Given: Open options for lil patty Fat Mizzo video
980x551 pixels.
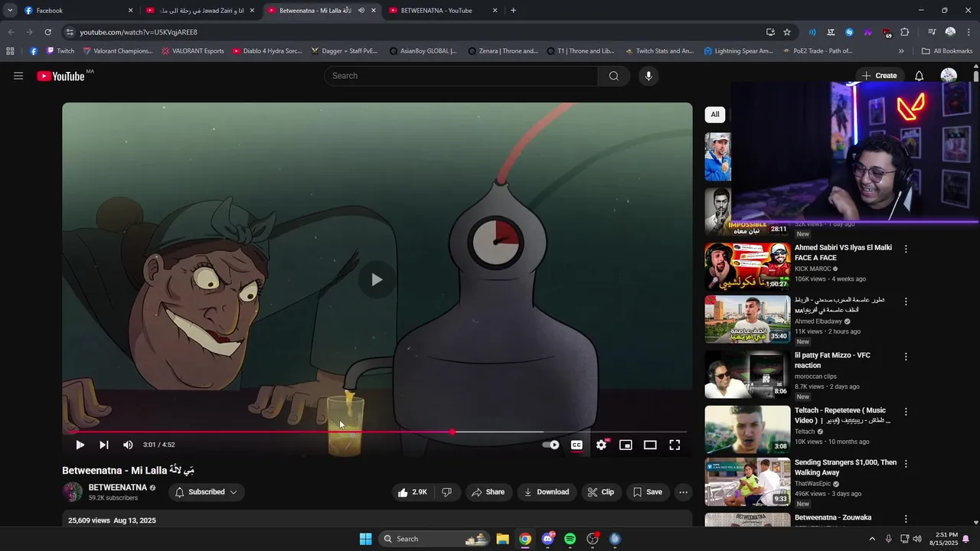Looking at the screenshot, I should [906, 357].
